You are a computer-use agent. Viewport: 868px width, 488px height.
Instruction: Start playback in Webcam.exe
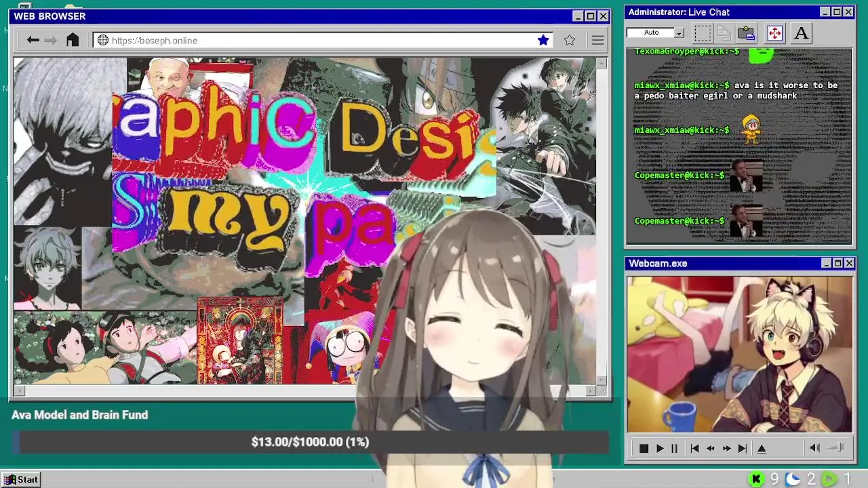coord(659,448)
